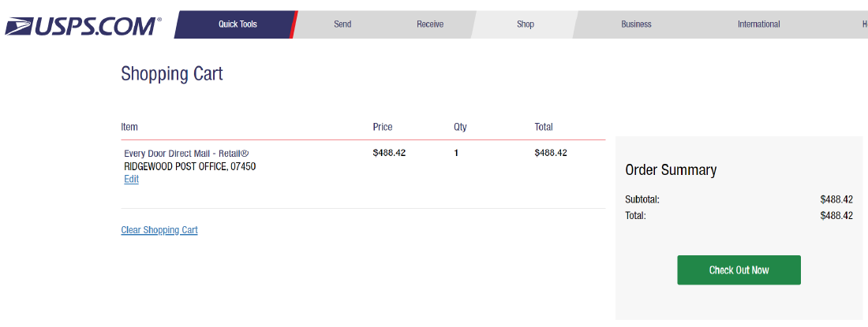Click the Order Summary heading
Image resolution: width=868 pixels, height=327 pixels.
click(x=671, y=169)
